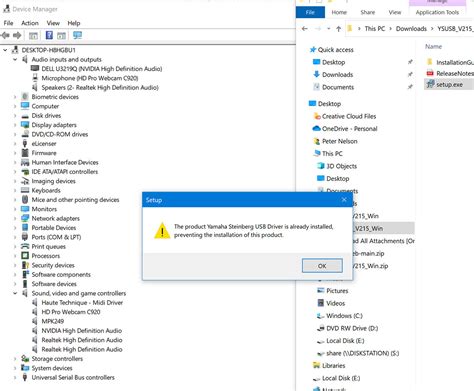Click the forward arrow in Device Manager toolbar

tap(17, 35)
